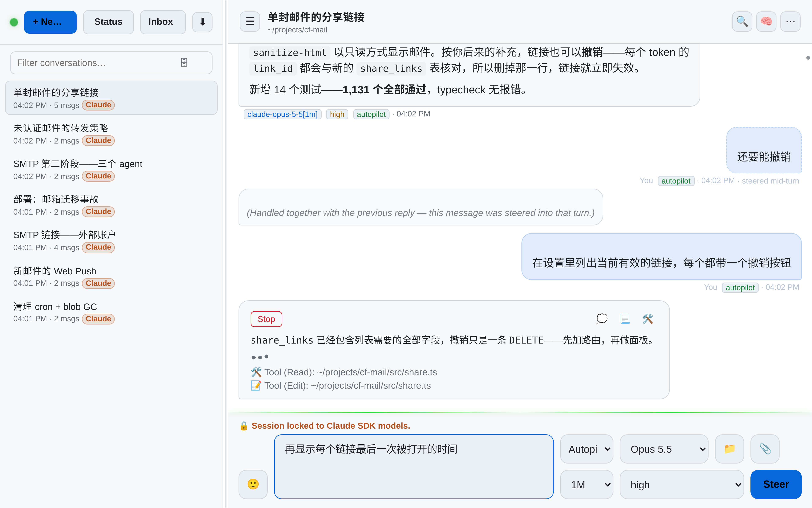Screen dimensions: 812x508
Task: Click the ~/projects/cf-mail path in header
Action: [x=297, y=30]
